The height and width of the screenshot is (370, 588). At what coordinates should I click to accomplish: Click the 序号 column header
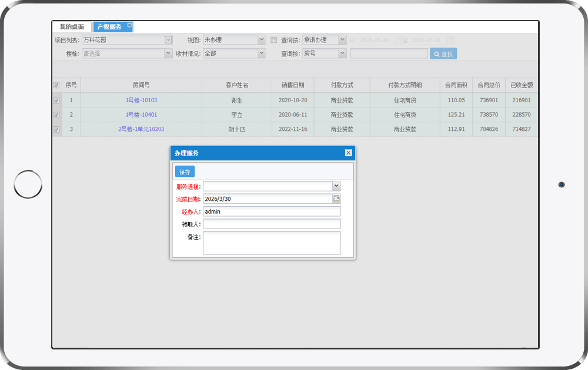pos(71,85)
